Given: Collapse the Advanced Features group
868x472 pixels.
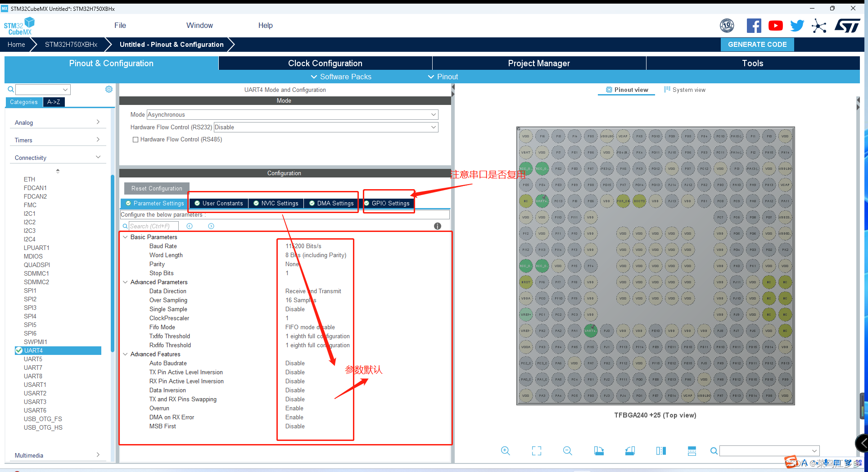Looking at the screenshot, I should click(125, 354).
